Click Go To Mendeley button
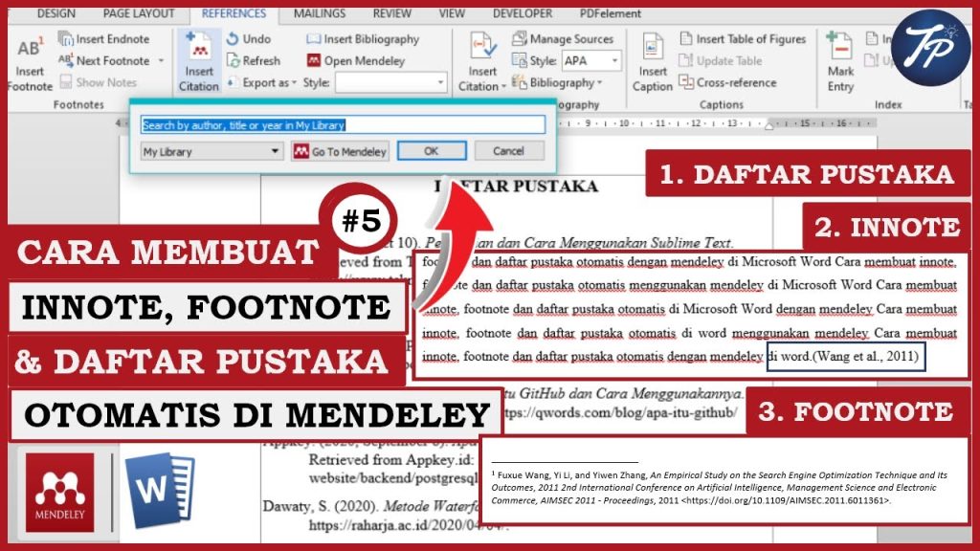This screenshot has width=980, height=551. pos(340,151)
